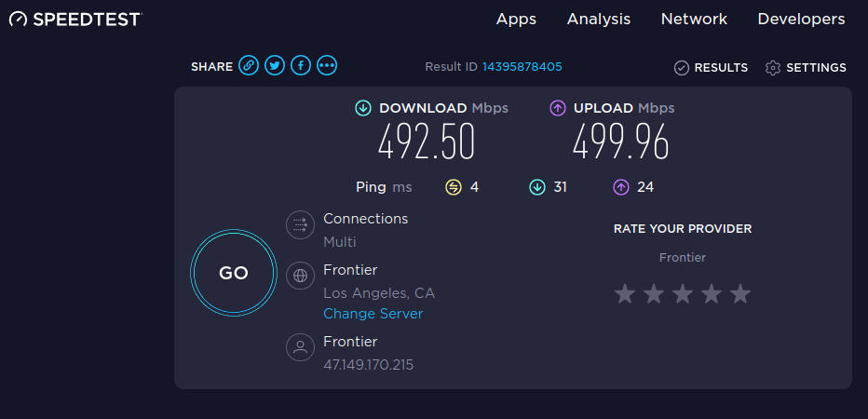Image resolution: width=868 pixels, height=419 pixels.
Task: Select the third rating star
Action: click(x=683, y=294)
